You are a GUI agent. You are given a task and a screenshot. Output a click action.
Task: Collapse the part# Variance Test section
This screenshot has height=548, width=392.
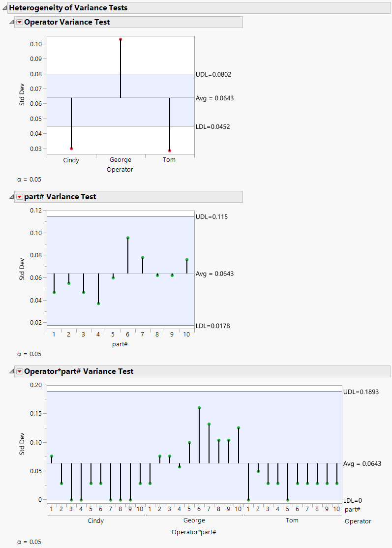point(12,196)
